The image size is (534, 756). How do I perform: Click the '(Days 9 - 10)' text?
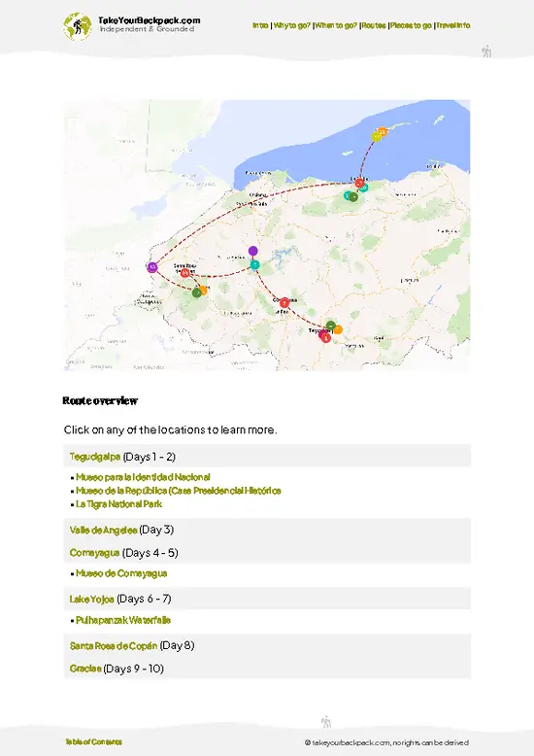[134, 669]
